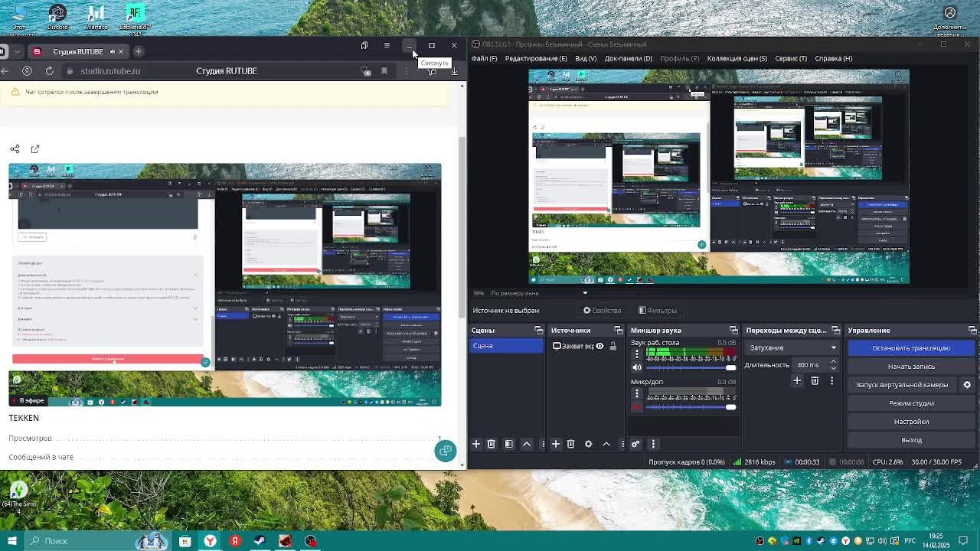Screen dimensions: 980x551
Task: Open Windows Start menu
Action: [11, 541]
